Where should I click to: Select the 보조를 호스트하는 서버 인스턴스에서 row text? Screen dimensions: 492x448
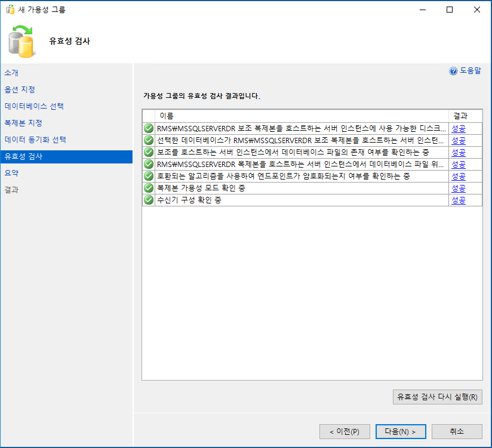click(293, 152)
